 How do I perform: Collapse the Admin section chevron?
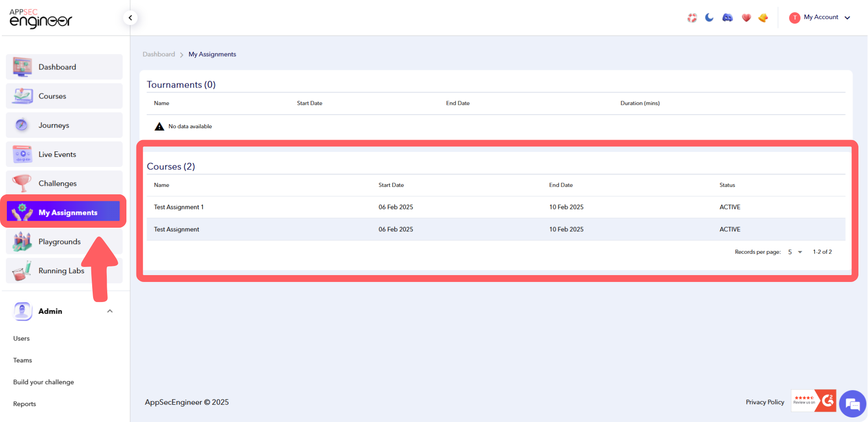(x=110, y=311)
